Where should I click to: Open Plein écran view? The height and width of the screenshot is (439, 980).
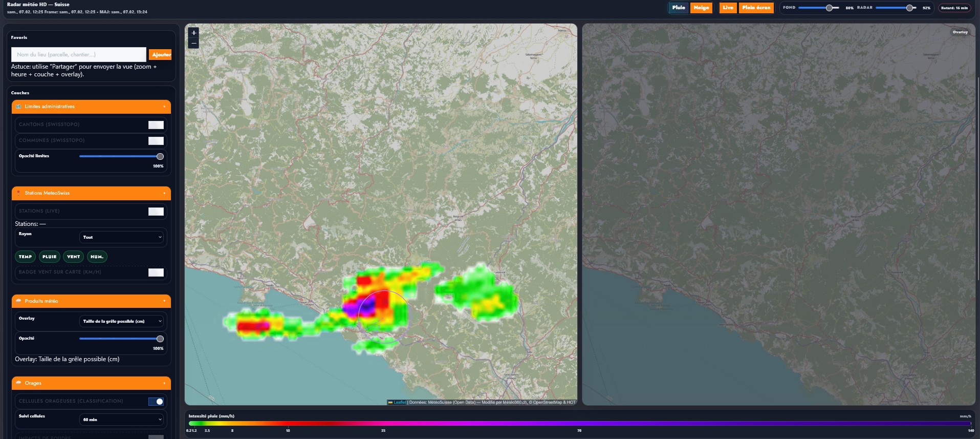tap(756, 8)
